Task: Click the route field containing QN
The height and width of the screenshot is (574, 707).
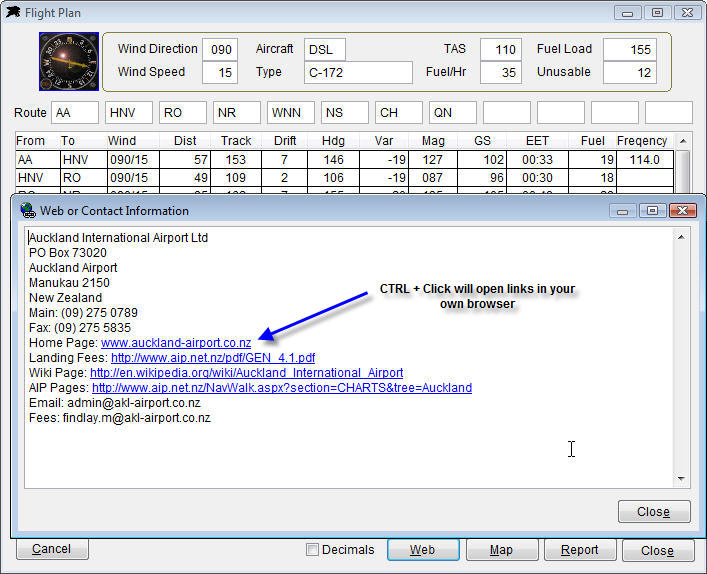Action: point(453,112)
